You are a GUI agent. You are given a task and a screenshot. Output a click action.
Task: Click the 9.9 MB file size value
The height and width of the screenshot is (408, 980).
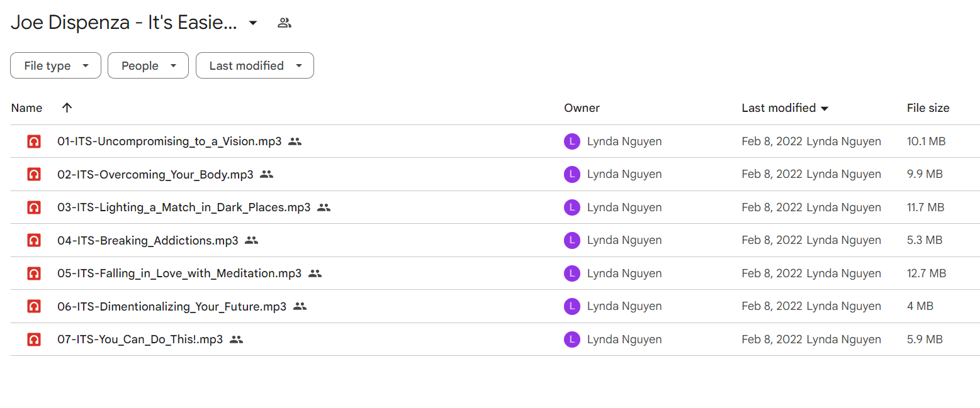925,174
